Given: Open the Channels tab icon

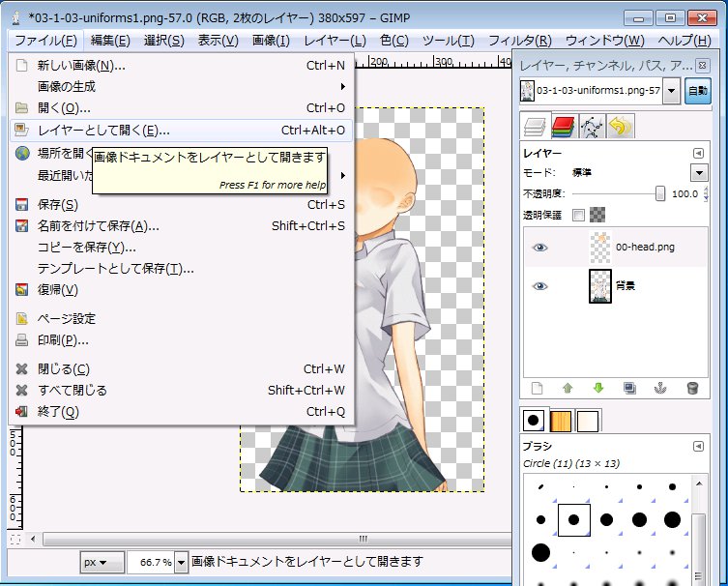Looking at the screenshot, I should (564, 126).
